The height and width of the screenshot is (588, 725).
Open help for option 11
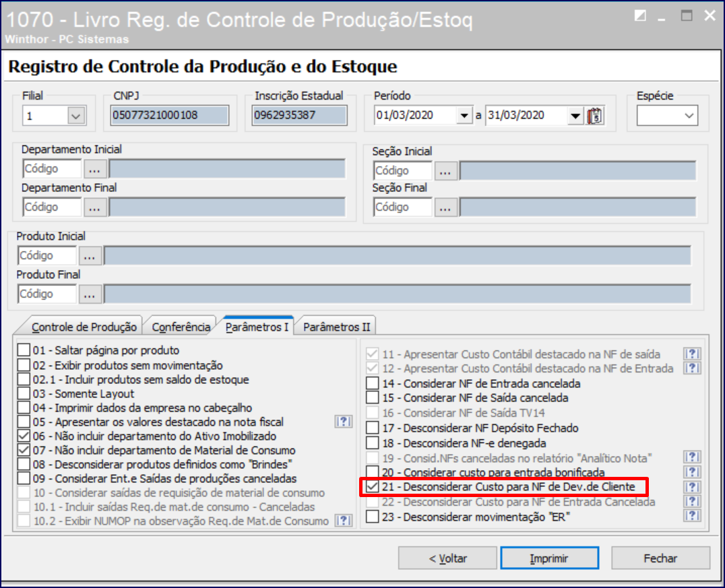[x=692, y=354]
